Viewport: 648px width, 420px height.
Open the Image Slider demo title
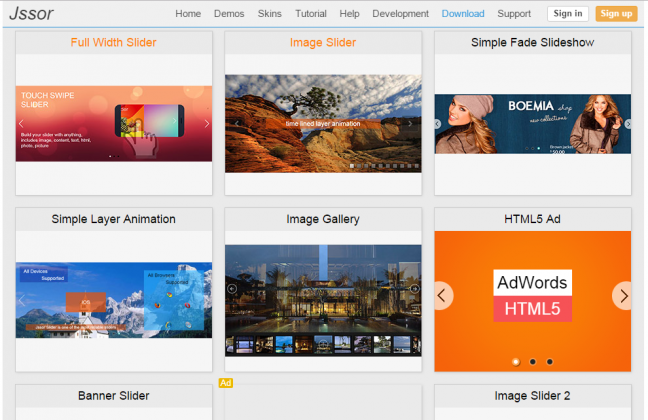click(322, 43)
